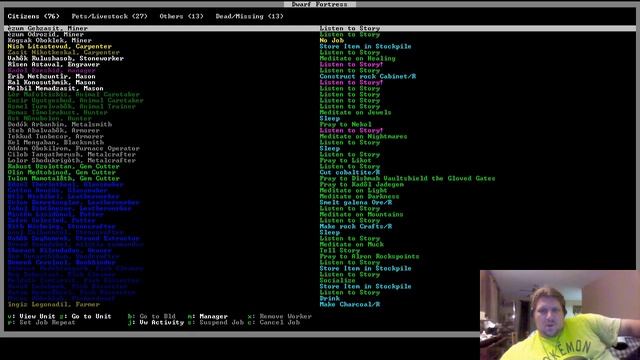Viewport: 640px width, 360px height.
Task: Select Risen Astaval, Engraver
Action: click(x=53, y=64)
